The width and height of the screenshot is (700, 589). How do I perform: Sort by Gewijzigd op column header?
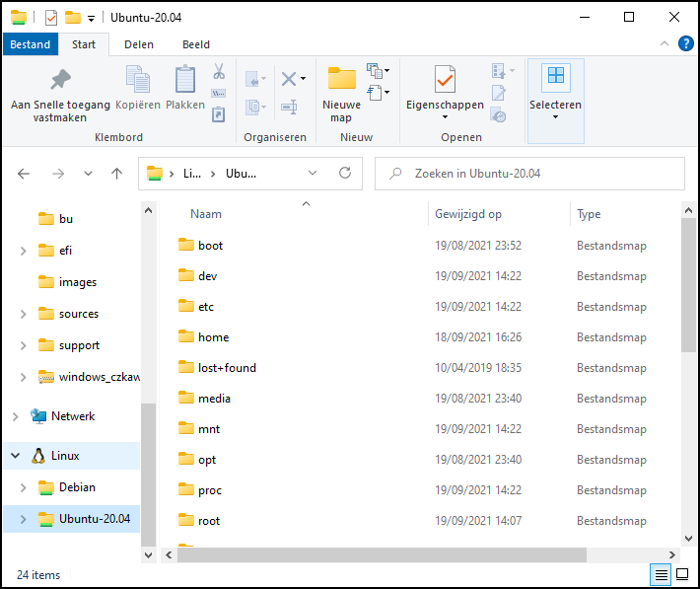click(x=468, y=214)
